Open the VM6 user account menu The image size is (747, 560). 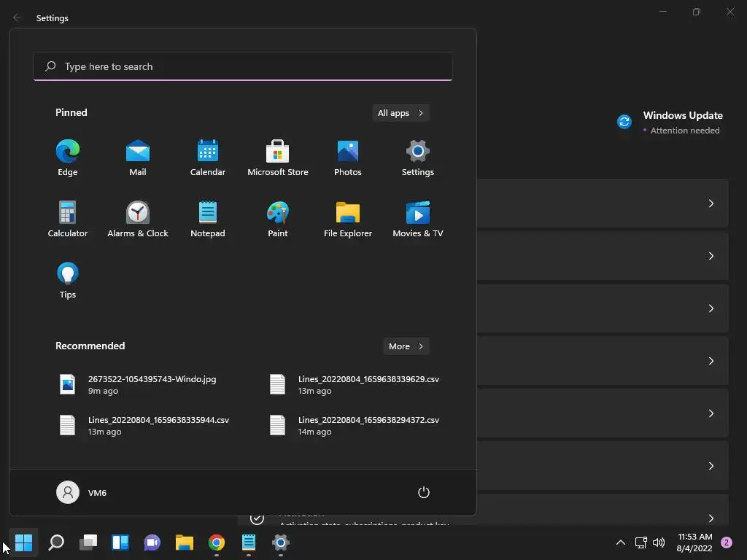82,492
